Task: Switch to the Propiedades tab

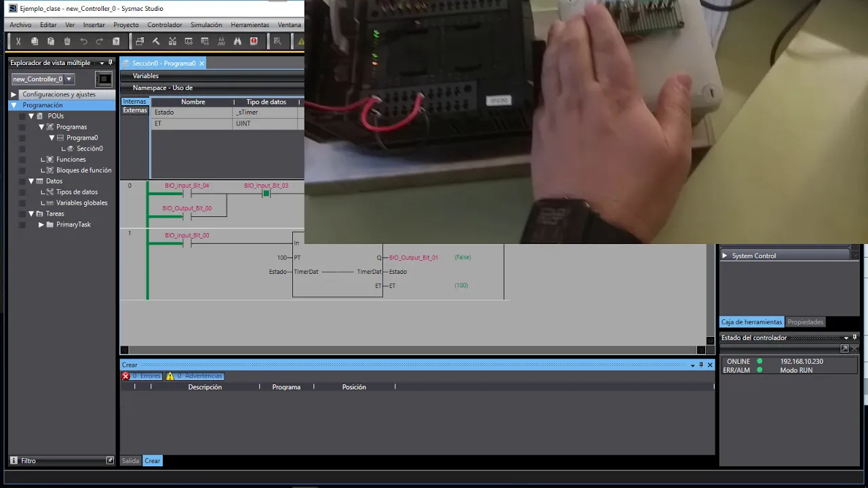Action: [x=806, y=322]
